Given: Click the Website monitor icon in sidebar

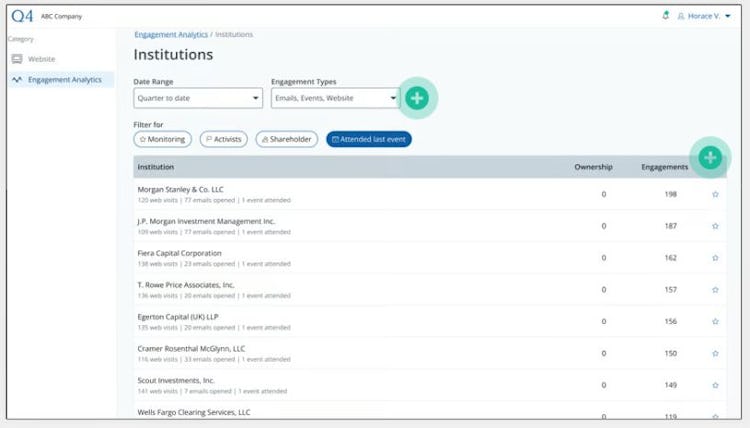Looking at the screenshot, I should 17,59.
